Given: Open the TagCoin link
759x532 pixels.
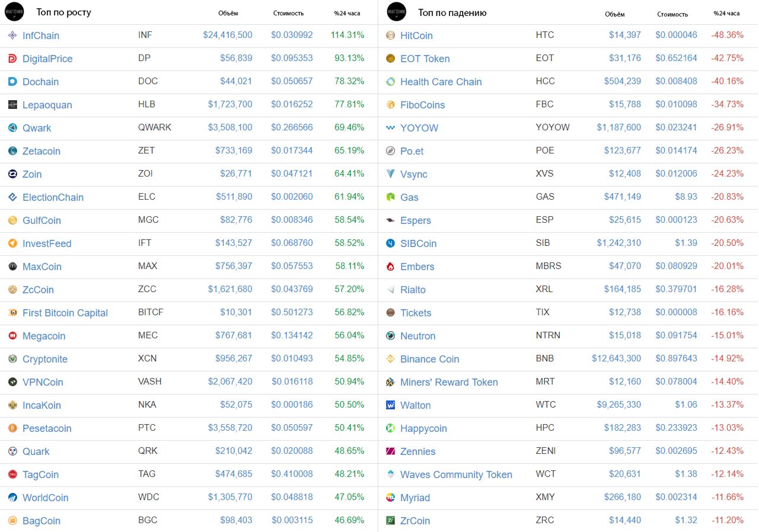Looking at the screenshot, I should pos(40,475).
